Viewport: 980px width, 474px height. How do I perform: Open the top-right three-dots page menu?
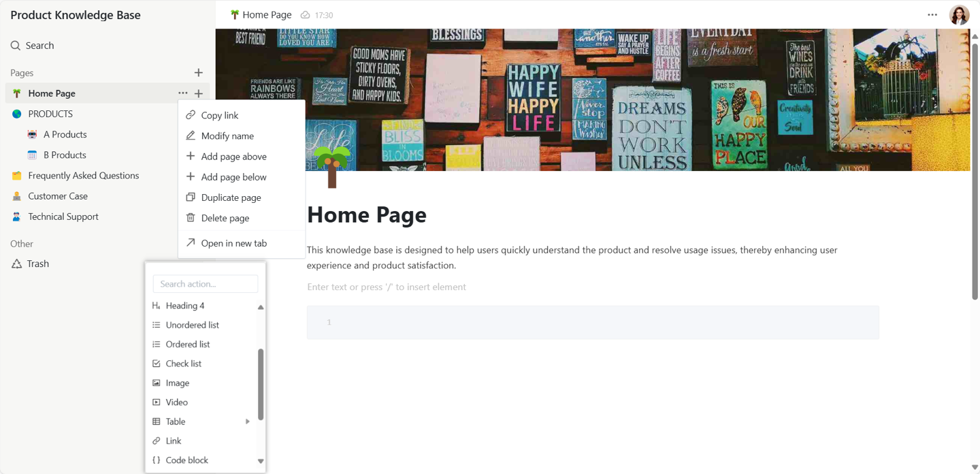click(x=932, y=15)
